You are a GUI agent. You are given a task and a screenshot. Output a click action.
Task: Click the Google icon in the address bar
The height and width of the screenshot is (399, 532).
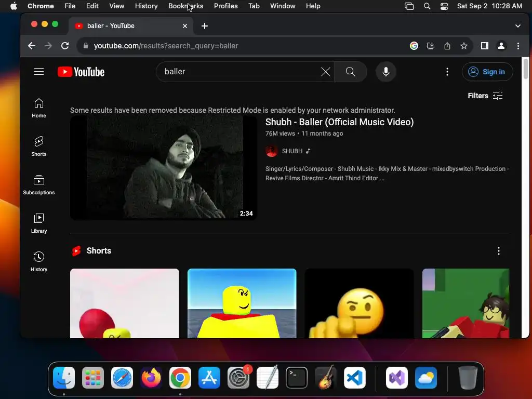pos(414,46)
